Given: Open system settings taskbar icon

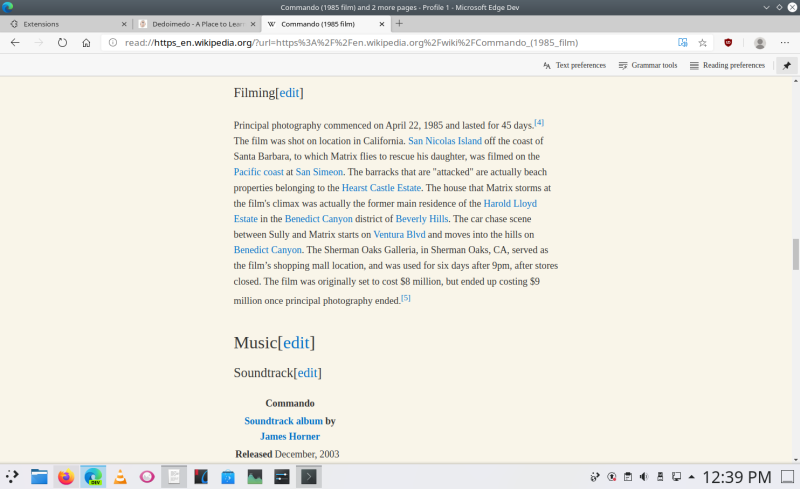Looking at the screenshot, I should tap(282, 477).
